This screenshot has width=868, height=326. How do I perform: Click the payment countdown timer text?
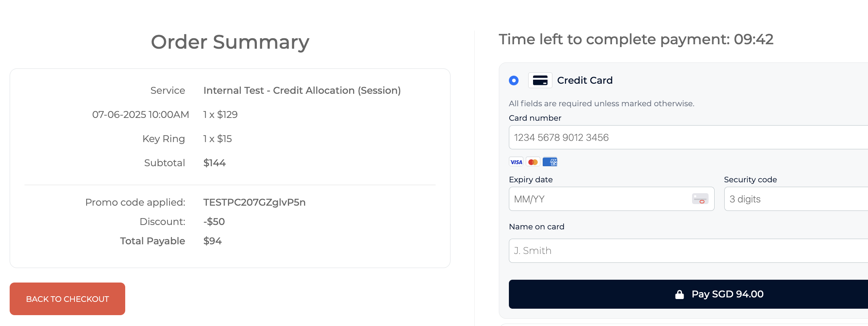pyautogui.click(x=636, y=39)
